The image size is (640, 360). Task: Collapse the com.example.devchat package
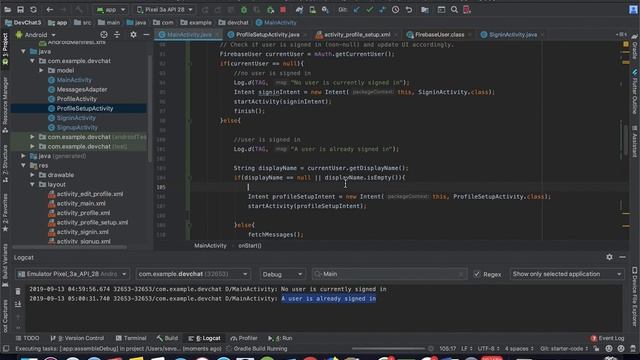click(32, 61)
